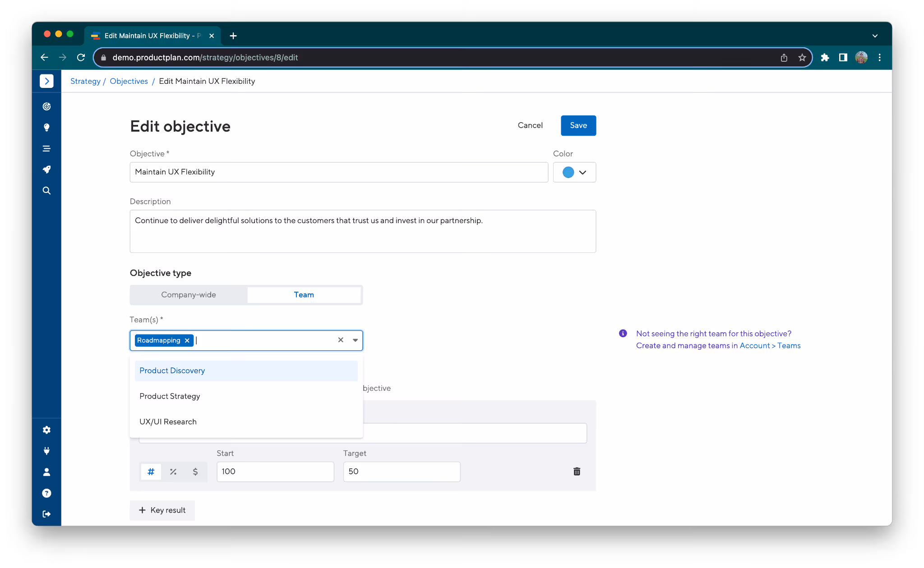The height and width of the screenshot is (568, 924).
Task: Open the rocket launch sidebar icon
Action: pos(46,169)
